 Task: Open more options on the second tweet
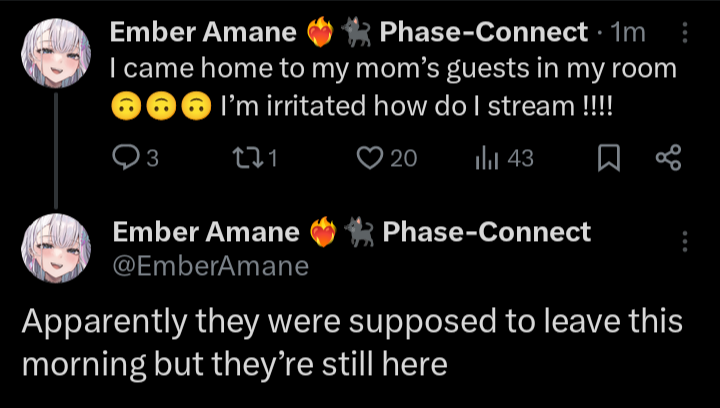[x=685, y=242]
